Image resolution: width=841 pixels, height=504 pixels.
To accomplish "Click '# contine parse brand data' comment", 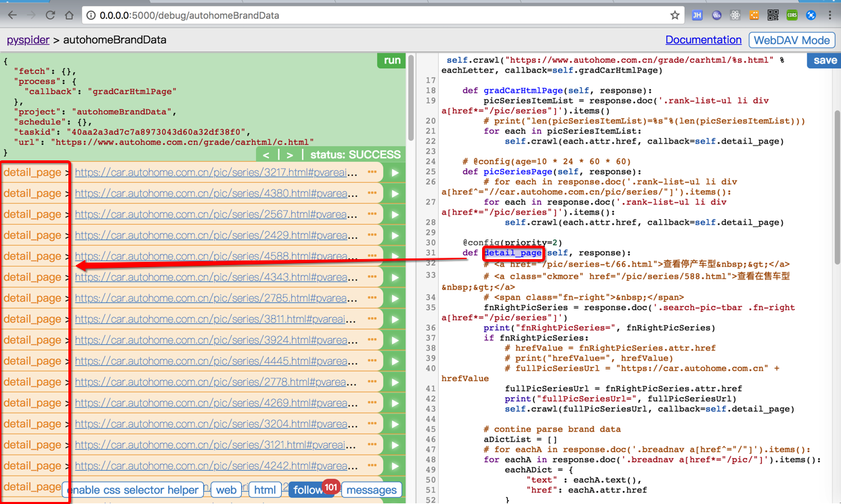I will tap(552, 429).
